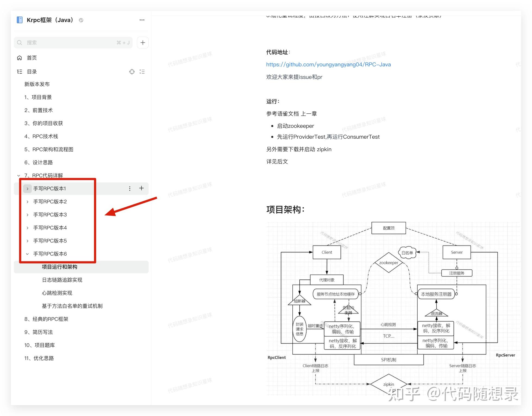Open the more options (…) menu in sidebar header

[x=142, y=20]
